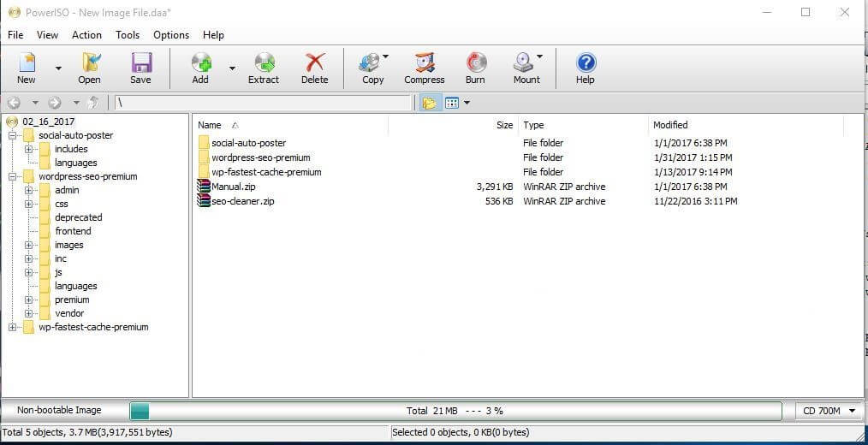Open the New button dropdown arrow

tap(58, 68)
